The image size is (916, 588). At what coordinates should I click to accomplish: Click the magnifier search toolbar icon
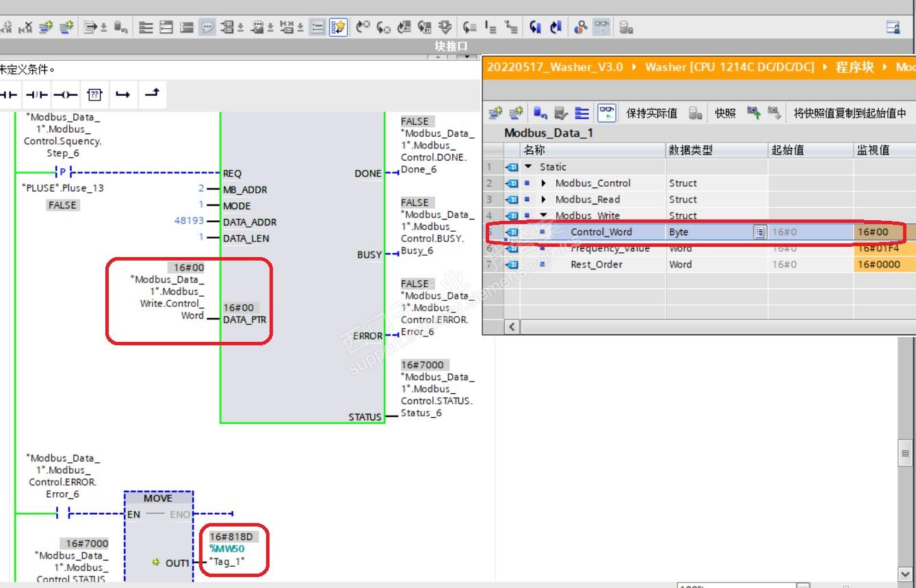pyautogui.click(x=581, y=27)
